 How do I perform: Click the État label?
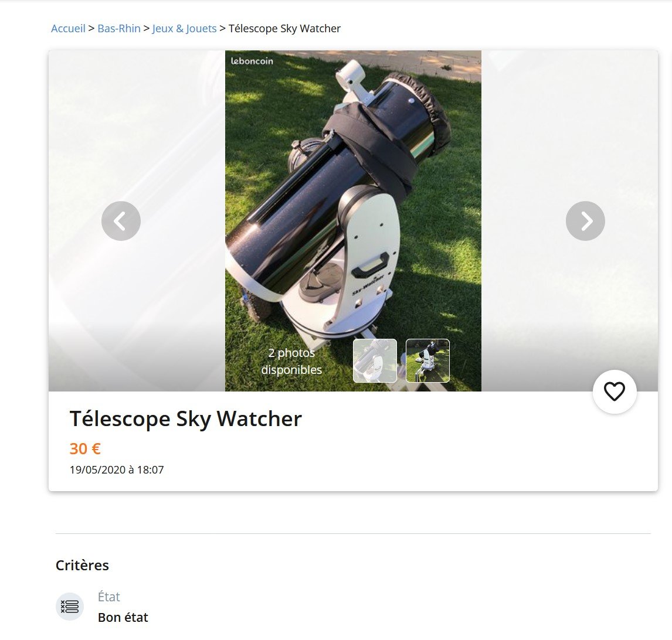(x=109, y=597)
